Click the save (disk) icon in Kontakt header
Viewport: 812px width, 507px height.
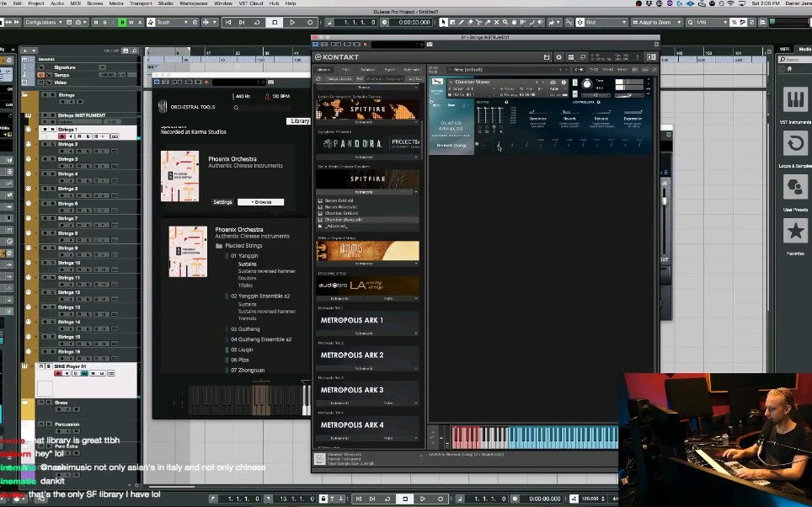[548, 56]
